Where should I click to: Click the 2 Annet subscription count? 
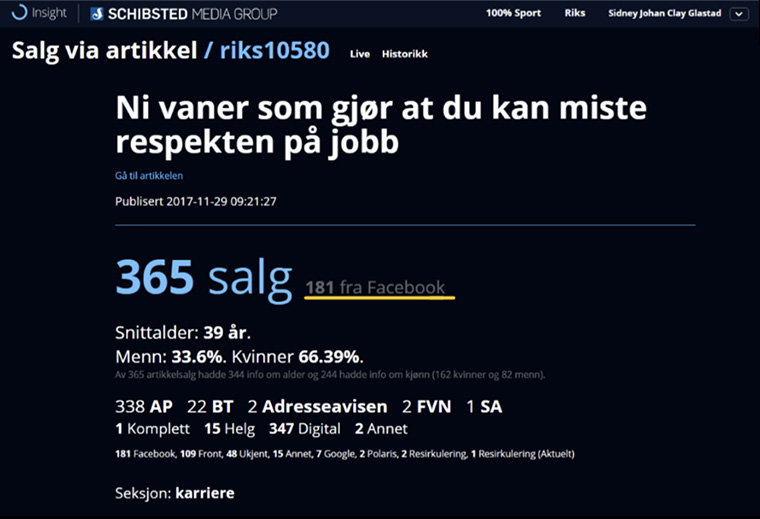click(x=381, y=429)
